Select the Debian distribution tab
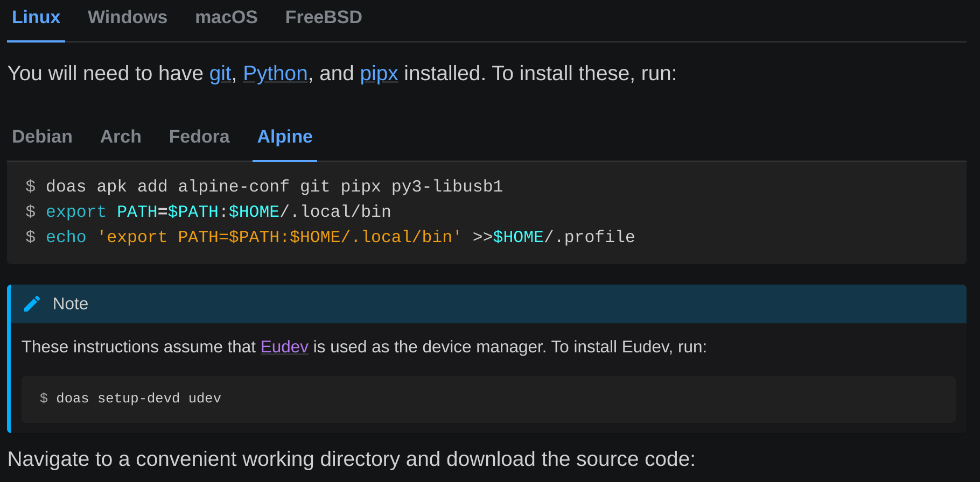The height and width of the screenshot is (482, 980). (42, 137)
